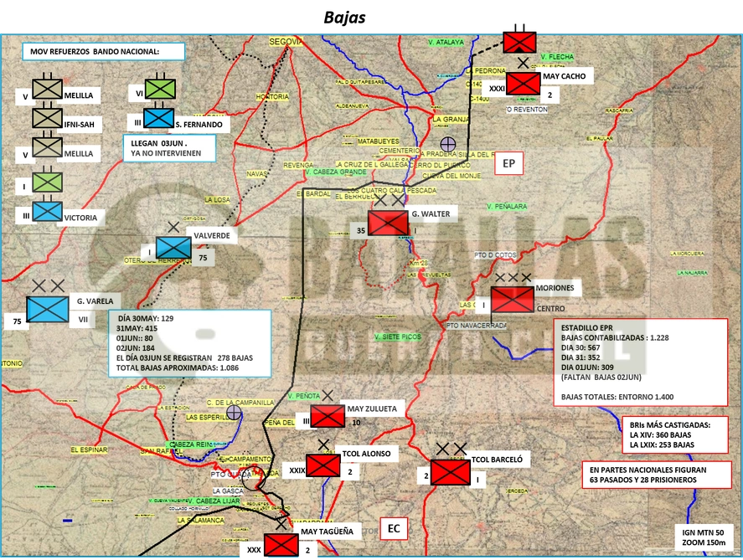Click the Ifni-Sah tan unit symbol
This screenshot has height=560, width=743.
47,118
